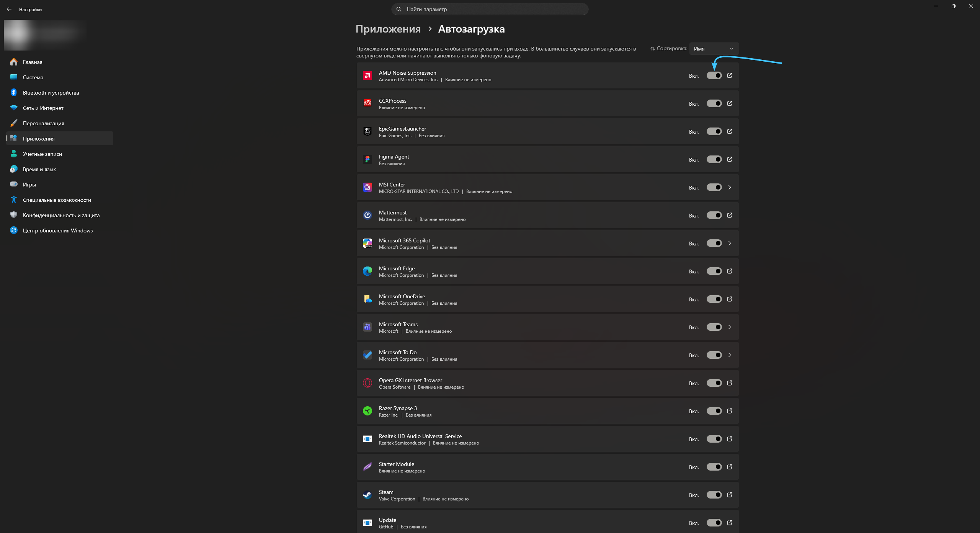Click the Epic Games Launcher icon
The width and height of the screenshot is (980, 533).
[367, 131]
